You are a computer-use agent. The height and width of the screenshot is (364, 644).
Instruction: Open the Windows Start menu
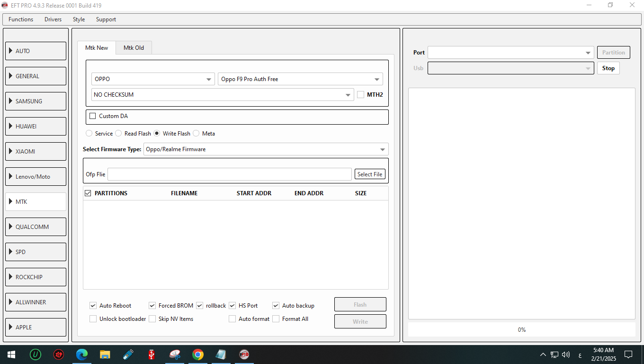[11, 354]
